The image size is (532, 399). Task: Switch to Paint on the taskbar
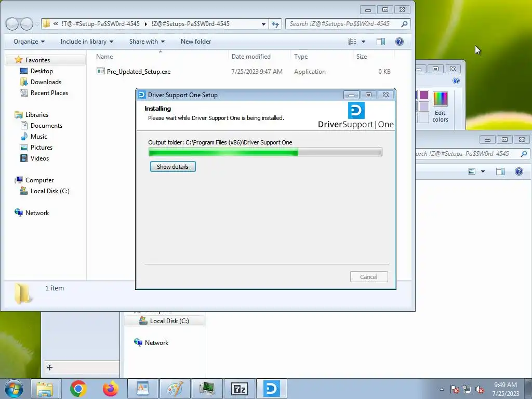click(175, 389)
